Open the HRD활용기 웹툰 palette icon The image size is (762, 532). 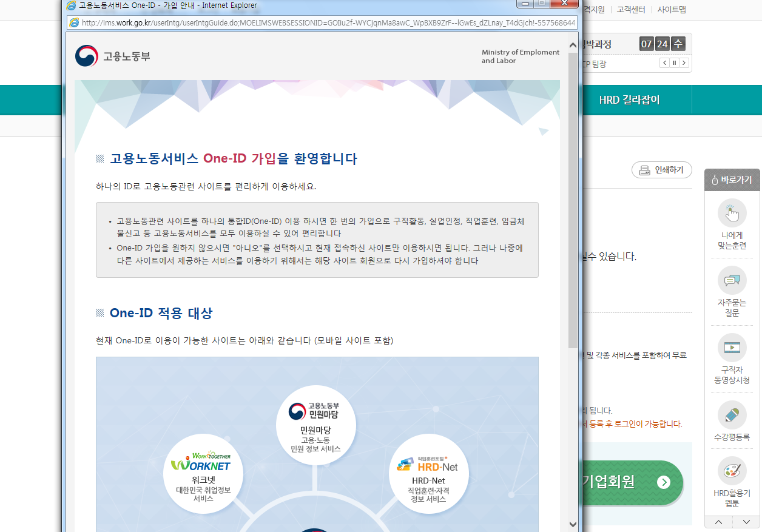[x=732, y=471]
